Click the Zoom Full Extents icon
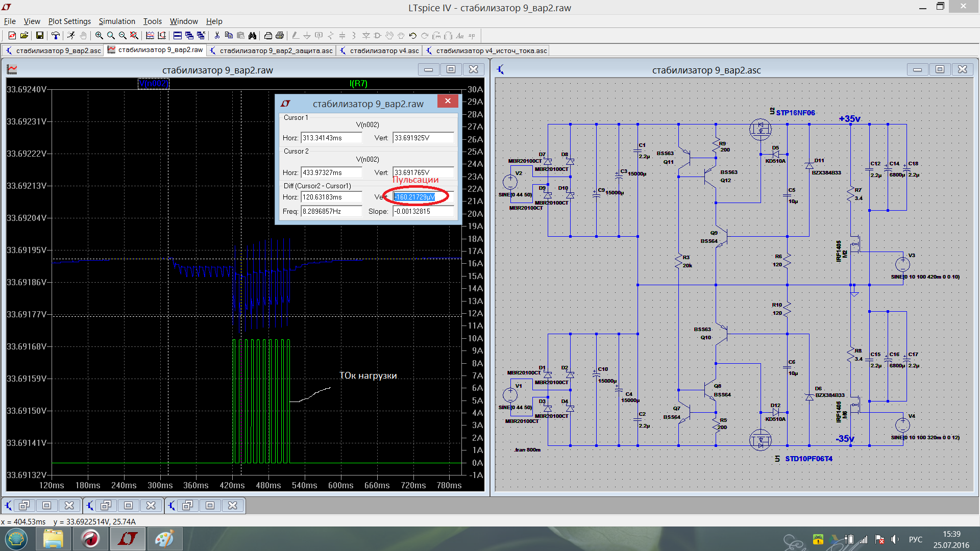The image size is (980, 551). pyautogui.click(x=134, y=36)
